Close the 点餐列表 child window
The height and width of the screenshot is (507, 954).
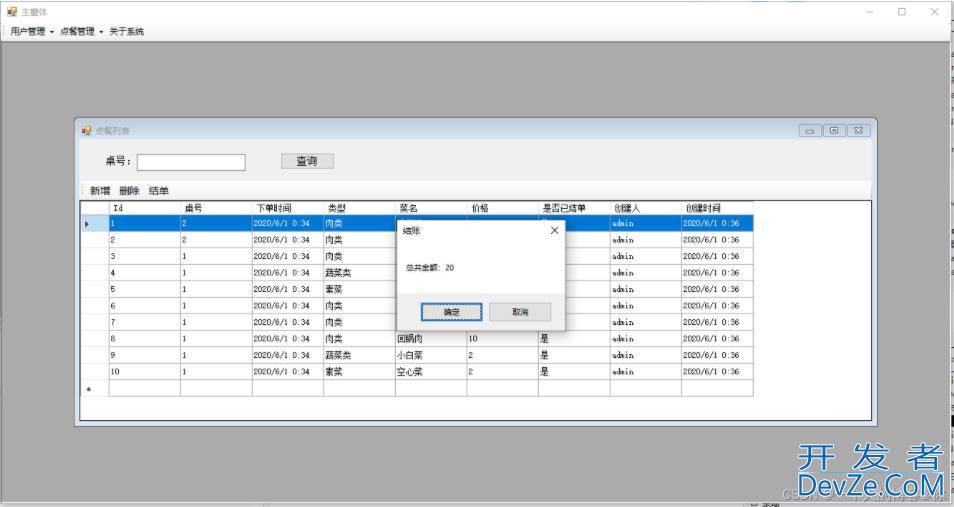(858, 130)
